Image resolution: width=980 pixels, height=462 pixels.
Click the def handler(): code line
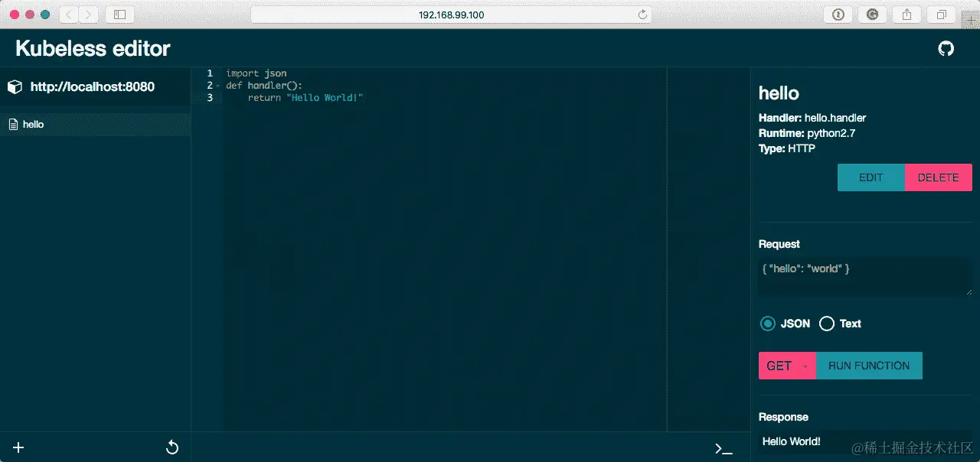[264, 86]
